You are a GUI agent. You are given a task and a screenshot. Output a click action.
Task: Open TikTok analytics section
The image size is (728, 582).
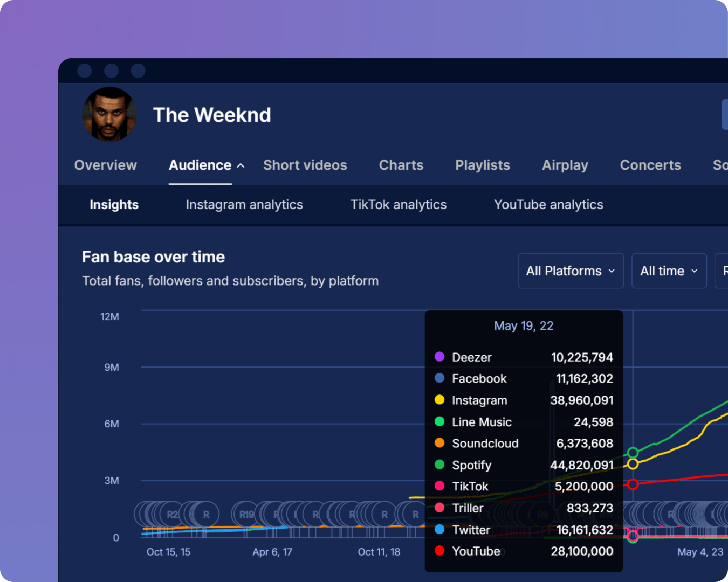(398, 205)
